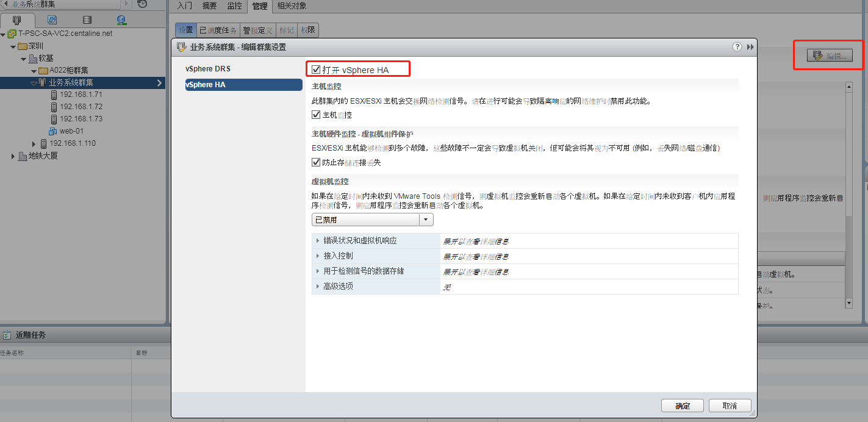Open the Hosts and Clusters inventory icon

(x=16, y=20)
